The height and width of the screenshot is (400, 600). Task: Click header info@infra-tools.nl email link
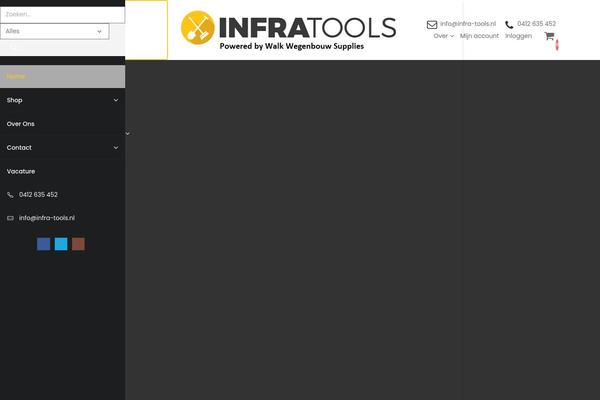(x=468, y=24)
